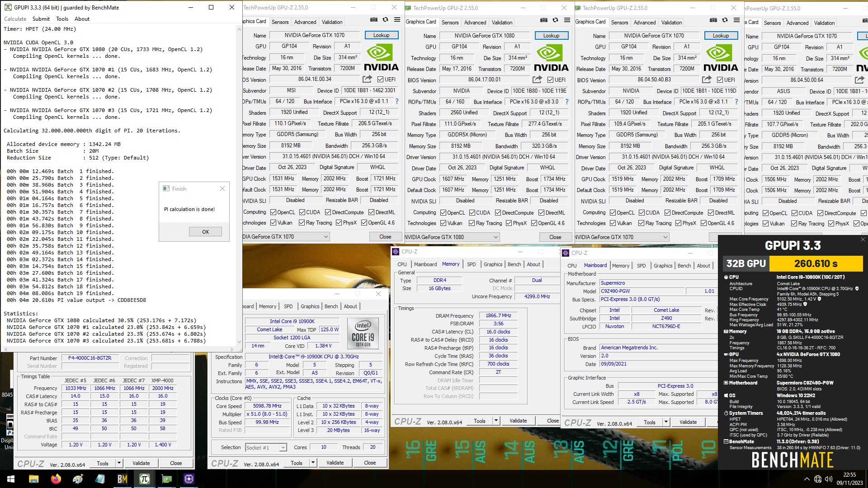The image size is (868, 488).
Task: Toggle UEFI checkbox in MSI GTX 1070 GPU-Z window
Action: pos(380,80)
